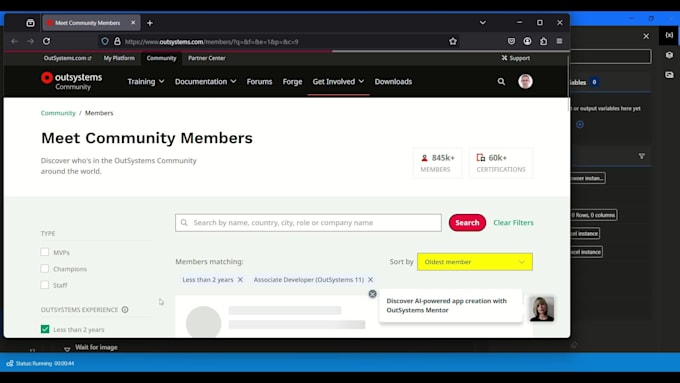The width and height of the screenshot is (680, 383).
Task: Go to Community breadcrumb link
Action: pyautogui.click(x=58, y=113)
